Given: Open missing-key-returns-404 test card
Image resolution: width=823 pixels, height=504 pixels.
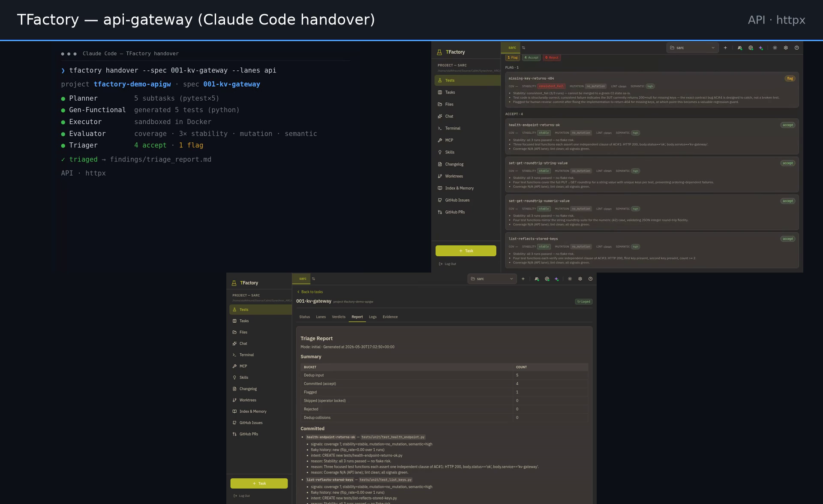Looking at the screenshot, I should [652, 90].
